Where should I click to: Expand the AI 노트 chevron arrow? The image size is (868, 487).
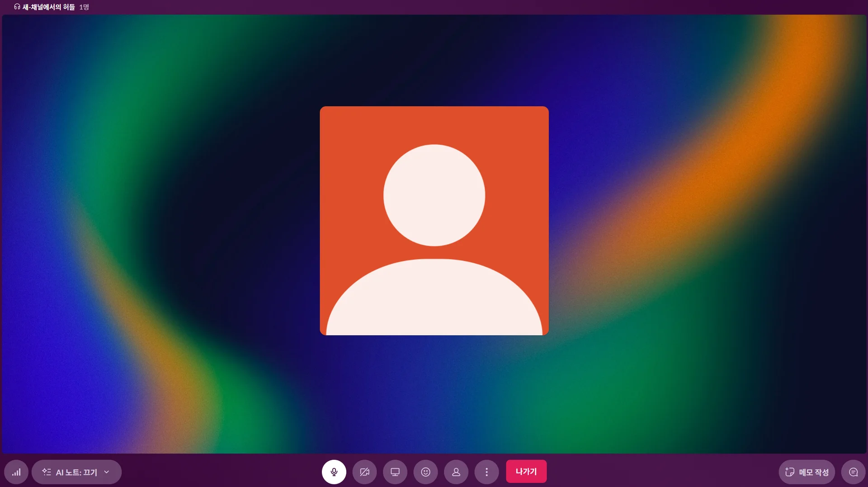click(x=107, y=472)
